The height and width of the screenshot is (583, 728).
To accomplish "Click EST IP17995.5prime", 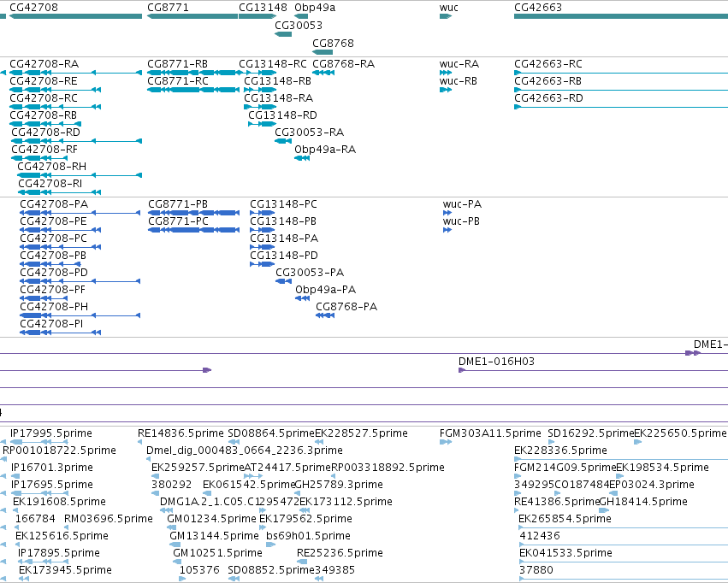I will (51, 433).
